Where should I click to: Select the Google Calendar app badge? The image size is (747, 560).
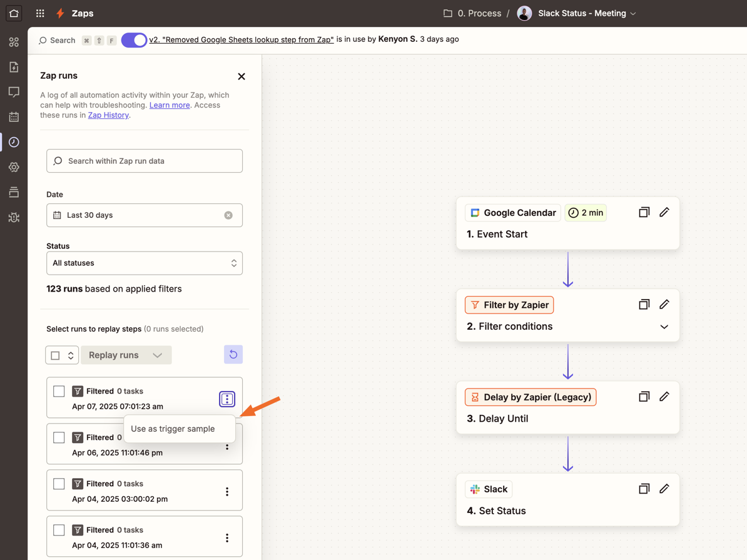pyautogui.click(x=513, y=213)
